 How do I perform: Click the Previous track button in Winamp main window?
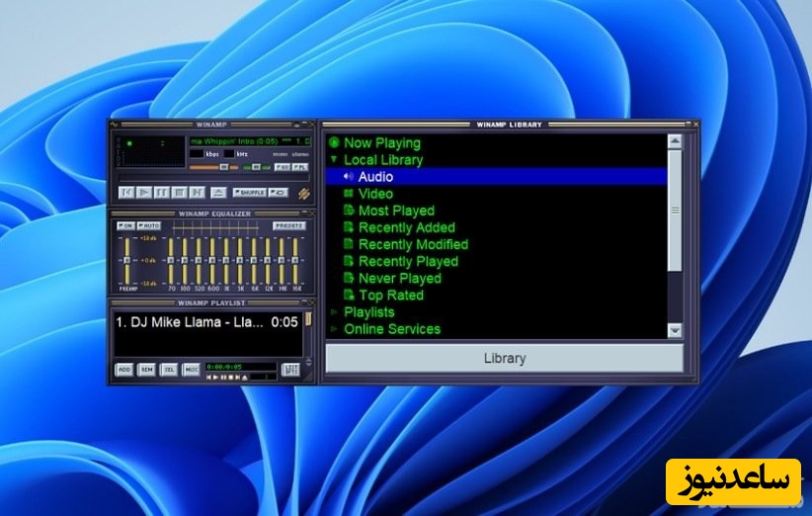coord(125,193)
